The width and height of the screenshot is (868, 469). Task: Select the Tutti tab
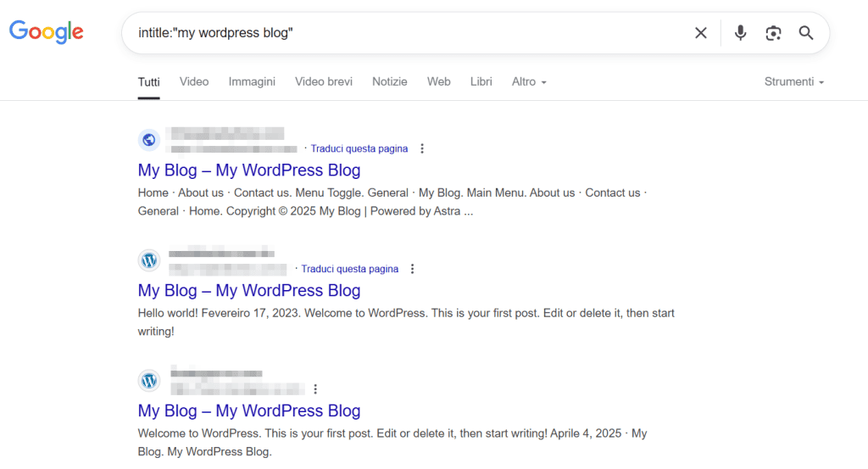click(149, 82)
